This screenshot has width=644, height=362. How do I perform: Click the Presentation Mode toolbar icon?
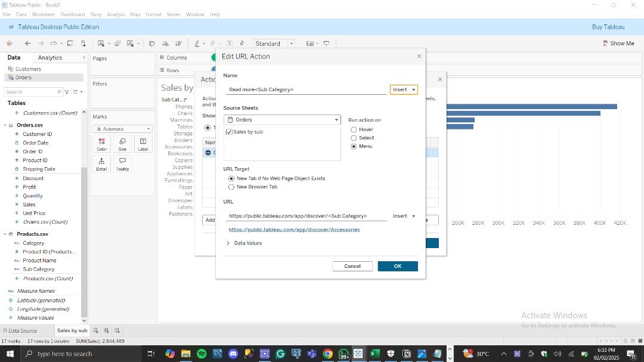tap(326, 43)
